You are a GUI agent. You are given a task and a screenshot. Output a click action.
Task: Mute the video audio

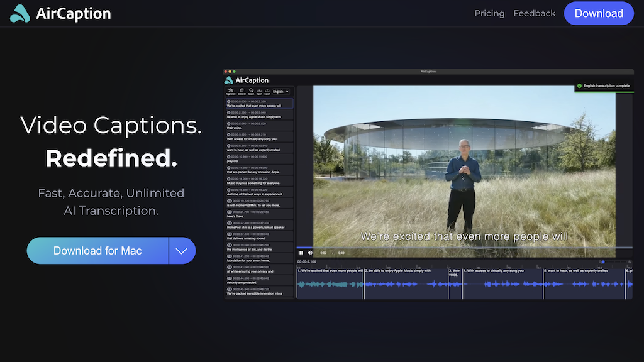310,253
